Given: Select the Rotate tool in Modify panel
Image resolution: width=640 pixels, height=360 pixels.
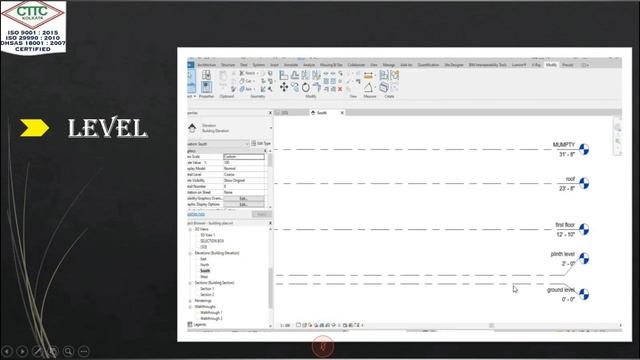Looking at the screenshot, I should coord(306,87).
